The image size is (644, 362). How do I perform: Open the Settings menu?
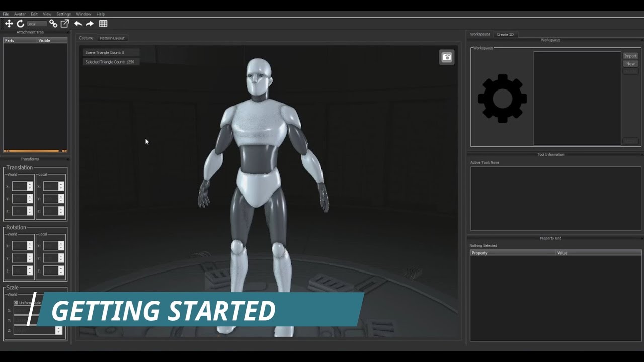coord(64,14)
